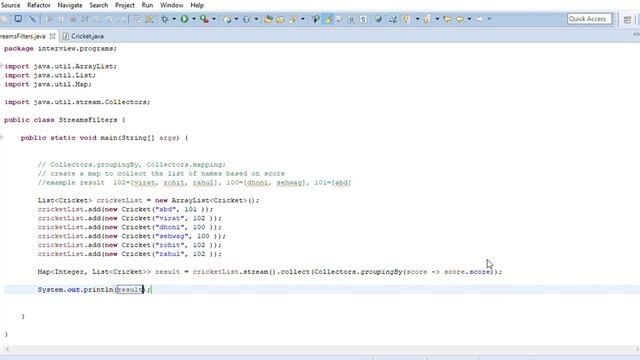Viewport: 640px width, 360px height.
Task: Toggle Block Selection mode icon
Action: coord(351,19)
